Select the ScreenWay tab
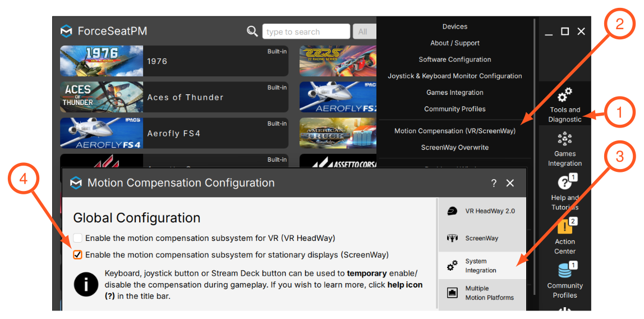This screenshot has height=319, width=644. point(482,238)
